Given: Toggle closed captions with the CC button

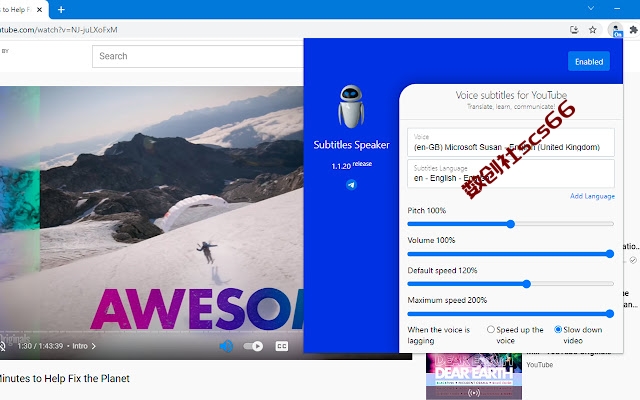Looking at the screenshot, I should pyautogui.click(x=282, y=346).
